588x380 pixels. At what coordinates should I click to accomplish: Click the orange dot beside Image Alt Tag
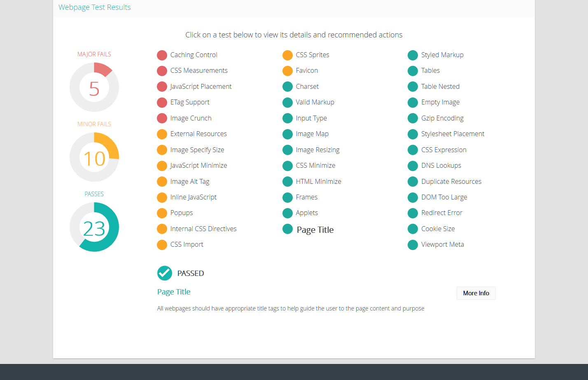162,182
